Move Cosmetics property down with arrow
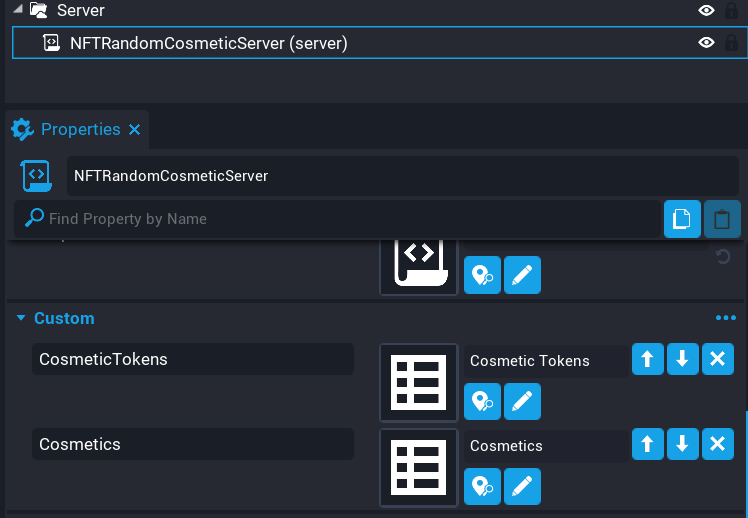The height and width of the screenshot is (518, 748). click(682, 445)
